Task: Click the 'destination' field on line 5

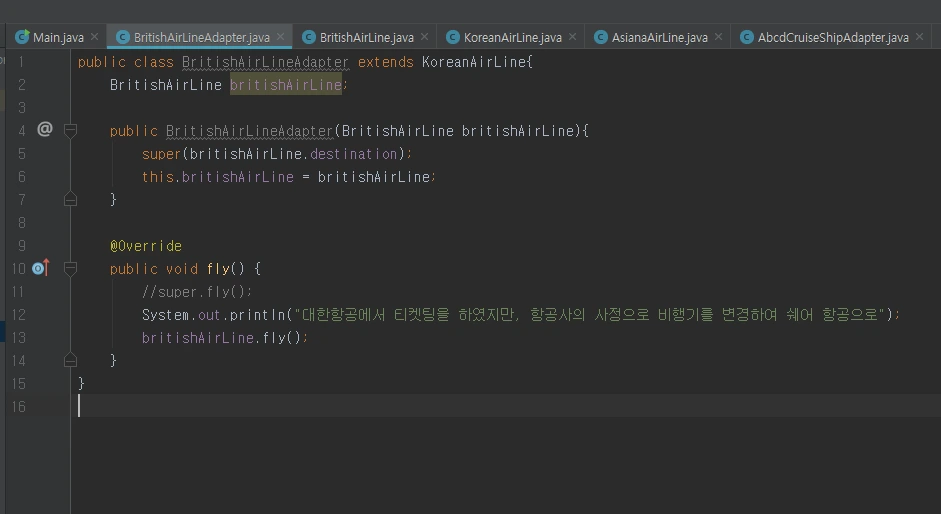Action: coord(353,154)
